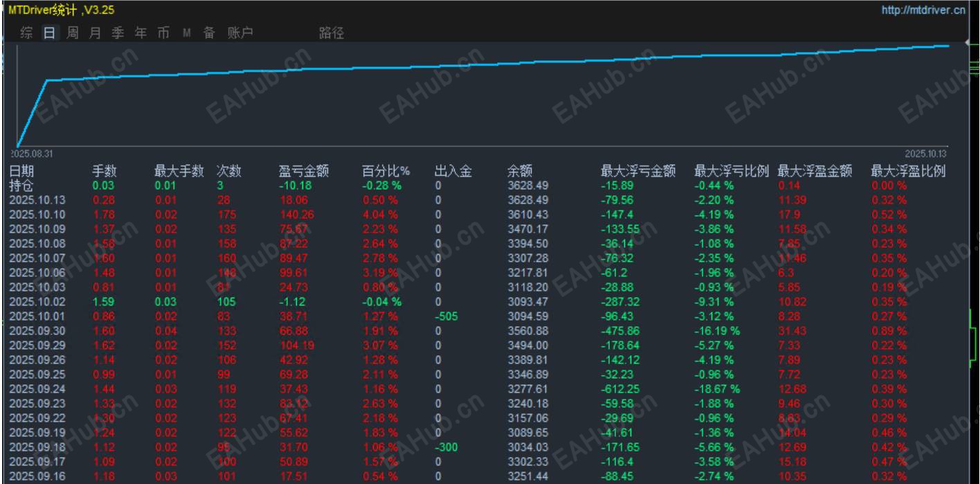Screen dimensions: 980x484
Task: Click the 手数 column header
Action: pos(105,172)
